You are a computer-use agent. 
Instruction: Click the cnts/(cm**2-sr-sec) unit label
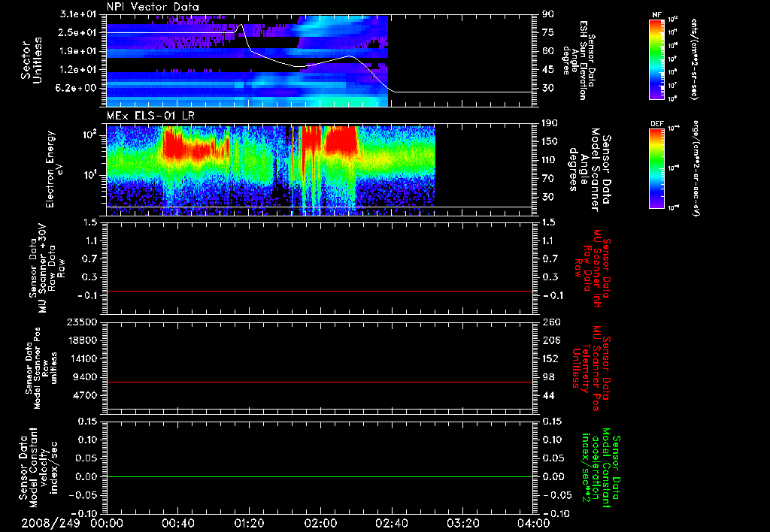coord(694,59)
